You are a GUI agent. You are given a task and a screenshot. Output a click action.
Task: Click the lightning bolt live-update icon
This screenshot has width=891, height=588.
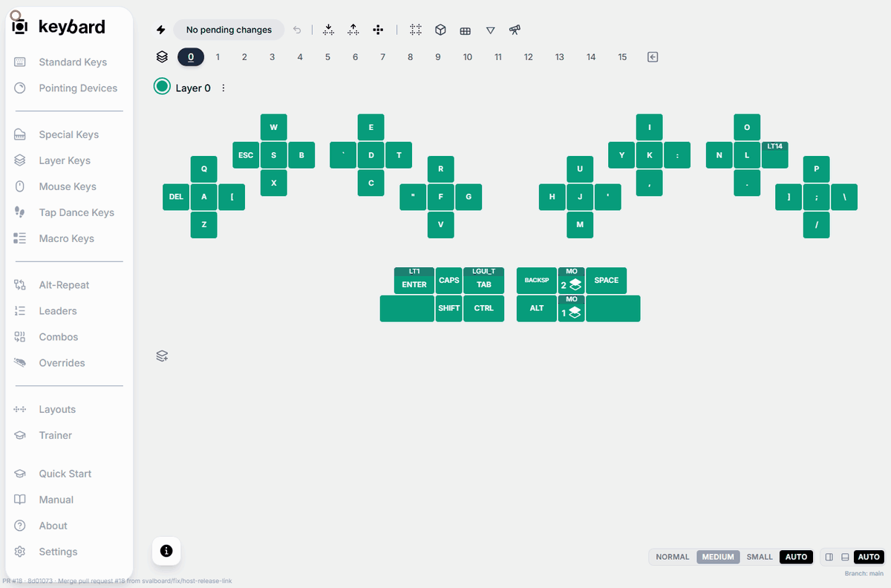tap(160, 30)
